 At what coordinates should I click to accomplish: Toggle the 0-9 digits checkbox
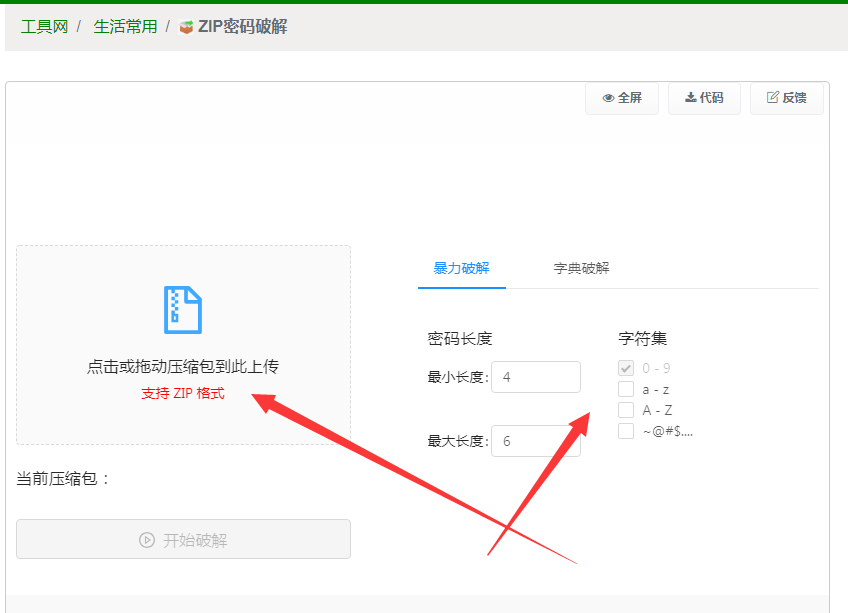tap(626, 368)
